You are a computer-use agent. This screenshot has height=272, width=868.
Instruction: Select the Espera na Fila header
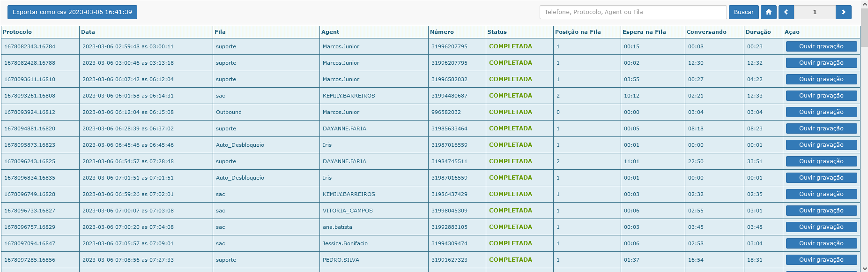[644, 32]
